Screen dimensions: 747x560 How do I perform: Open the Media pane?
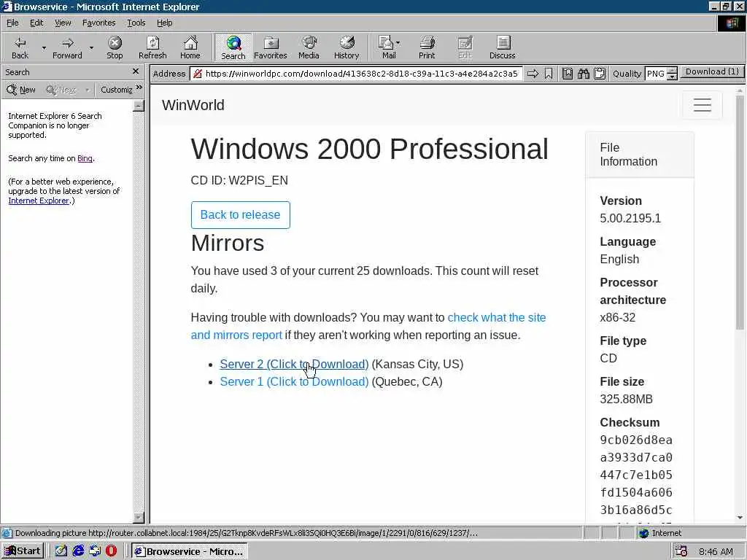(x=309, y=47)
